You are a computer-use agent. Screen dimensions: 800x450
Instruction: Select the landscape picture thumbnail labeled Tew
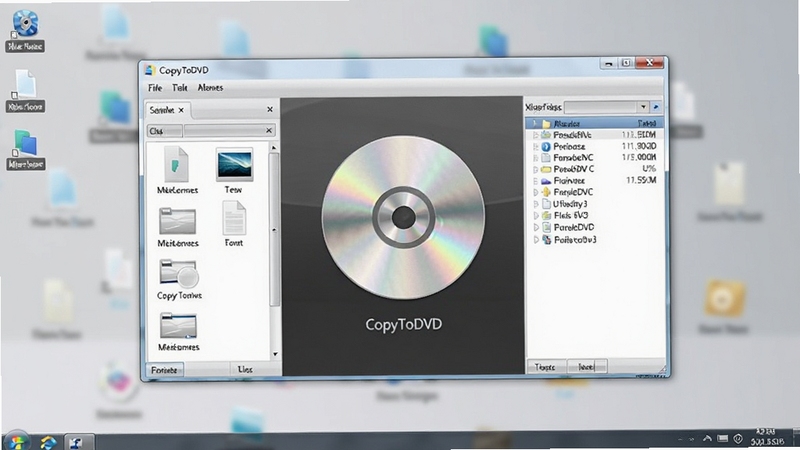click(234, 164)
